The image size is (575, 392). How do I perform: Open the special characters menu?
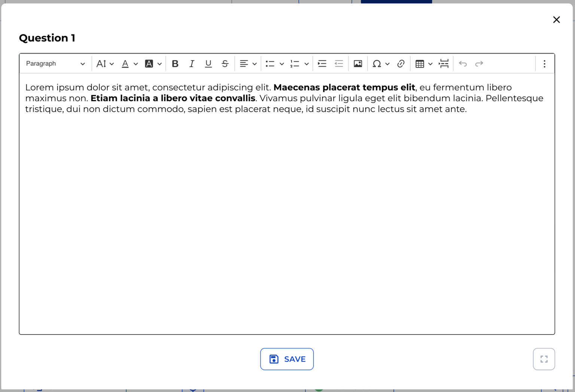coord(381,64)
